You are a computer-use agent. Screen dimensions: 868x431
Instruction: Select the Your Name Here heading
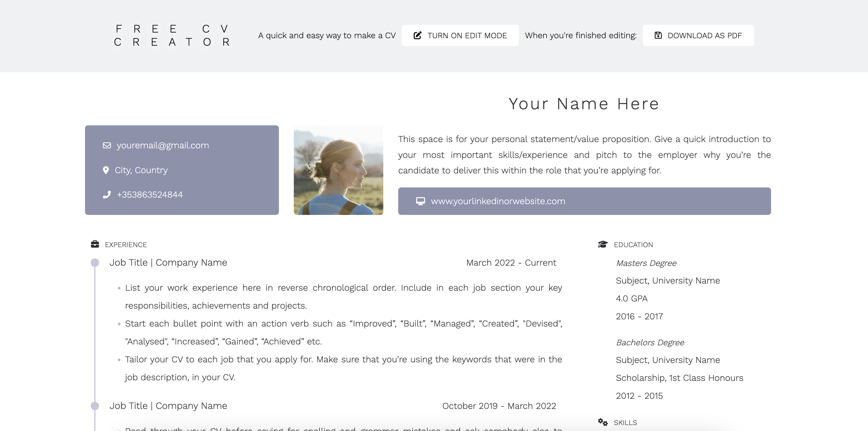click(583, 104)
